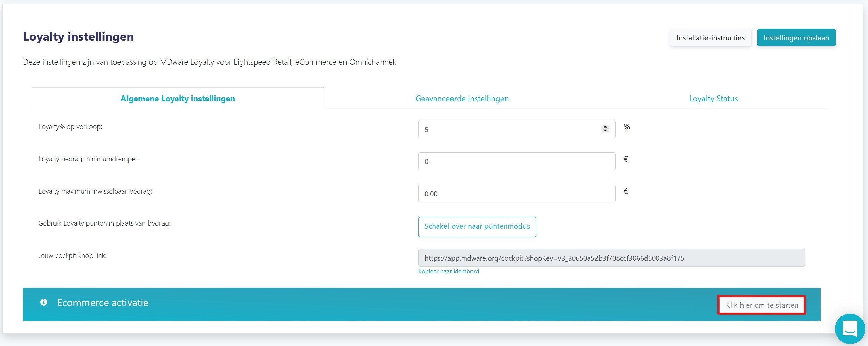Switch to Algemene Loyalty instellingen tab
Viewport: 868px width, 346px height.
(x=178, y=99)
